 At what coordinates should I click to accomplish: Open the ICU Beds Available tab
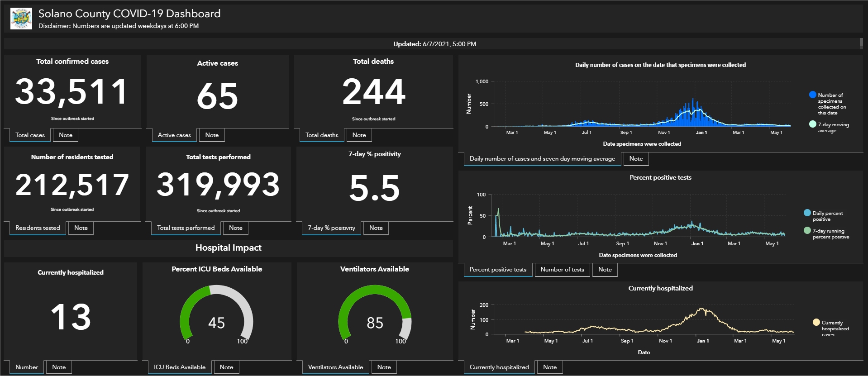tap(179, 367)
